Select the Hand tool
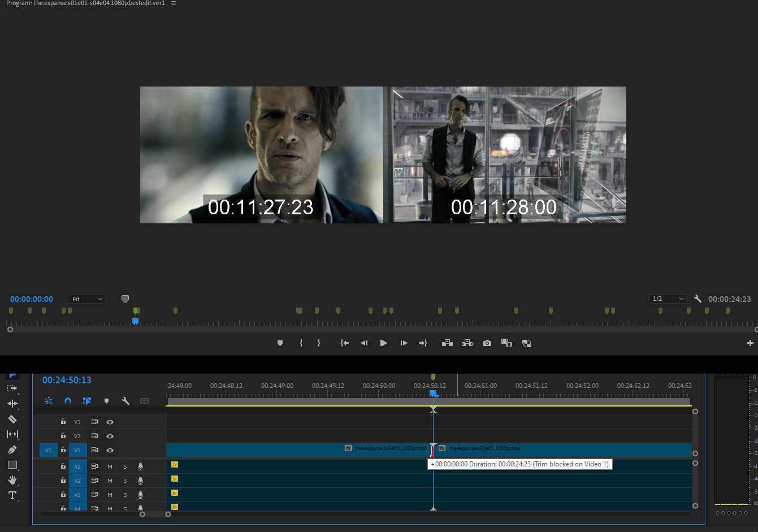The image size is (758, 532). (12, 480)
